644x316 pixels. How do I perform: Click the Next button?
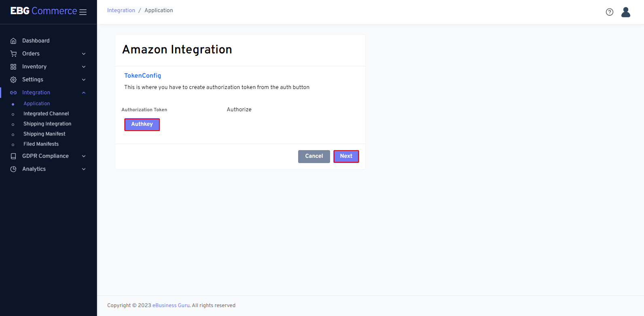[x=346, y=156]
